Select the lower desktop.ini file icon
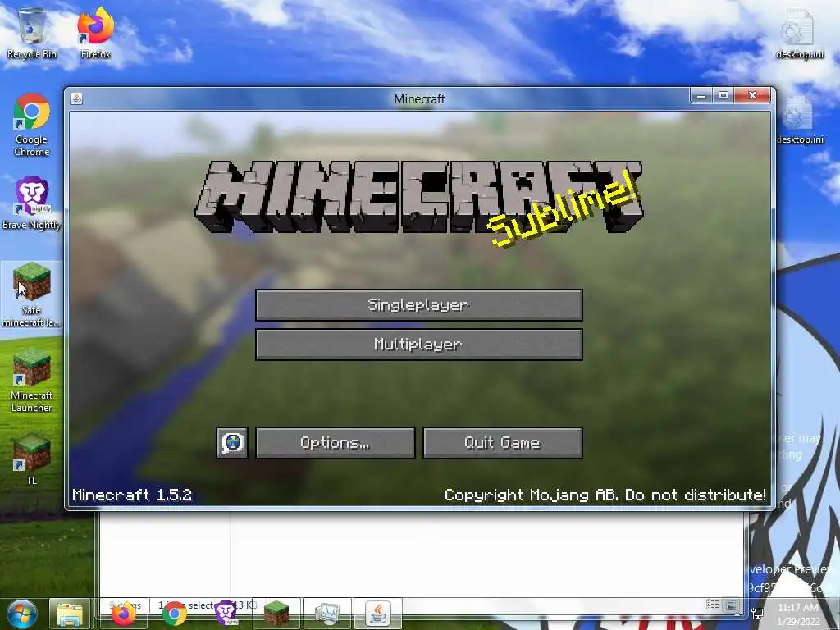Screen dimensions: 840x630 [x=800, y=121]
